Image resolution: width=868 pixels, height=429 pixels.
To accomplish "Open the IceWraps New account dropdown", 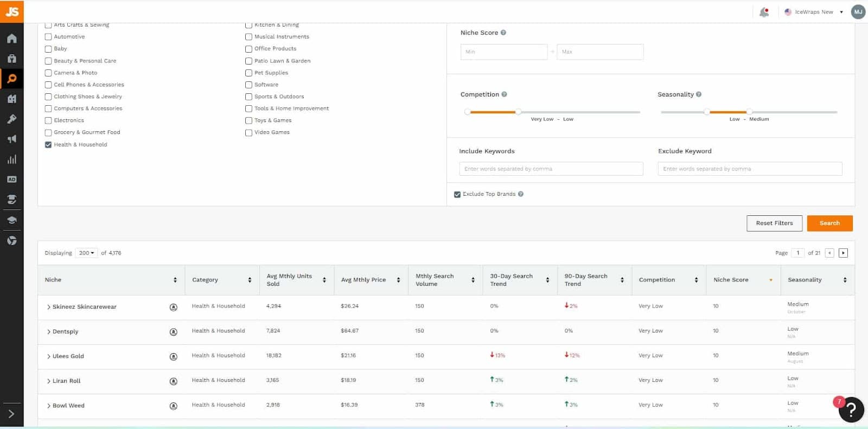I will point(814,12).
